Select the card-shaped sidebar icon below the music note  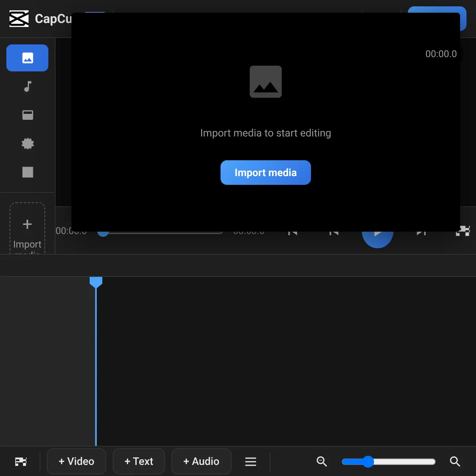point(27,115)
